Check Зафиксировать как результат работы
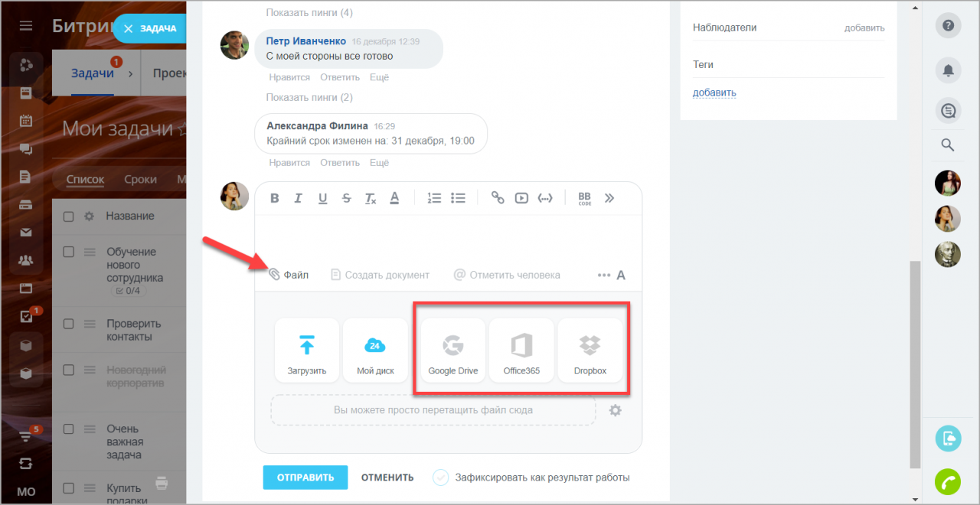The width and height of the screenshot is (980, 505). (441, 477)
